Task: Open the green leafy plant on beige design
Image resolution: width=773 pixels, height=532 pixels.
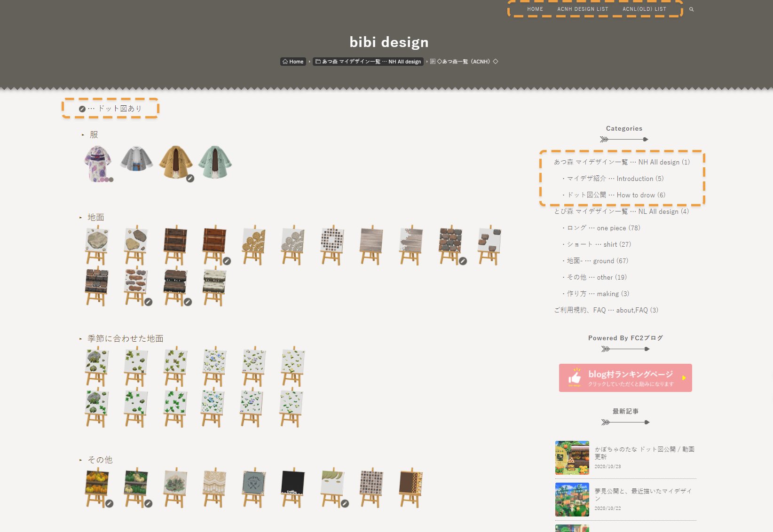Action: click(175, 487)
